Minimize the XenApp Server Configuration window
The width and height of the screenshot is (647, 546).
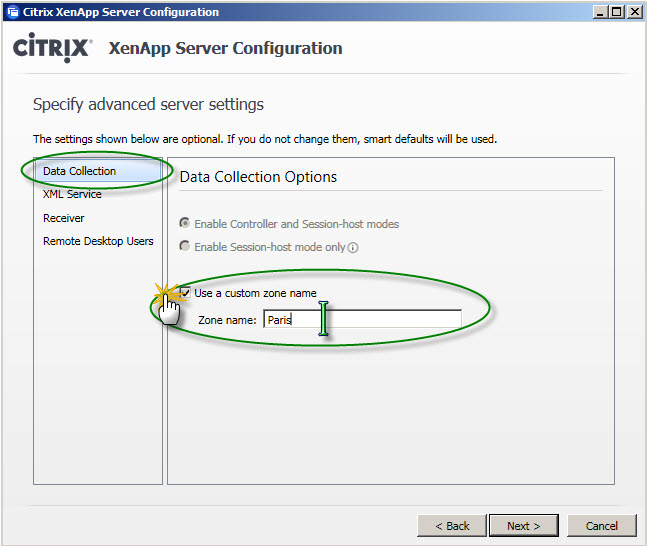click(600, 12)
